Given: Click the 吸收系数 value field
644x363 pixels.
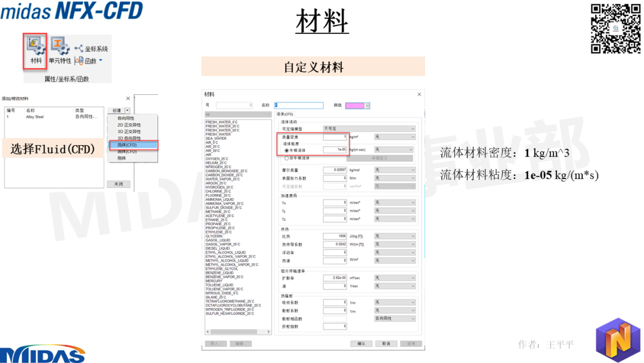Looking at the screenshot, I should (335, 303).
